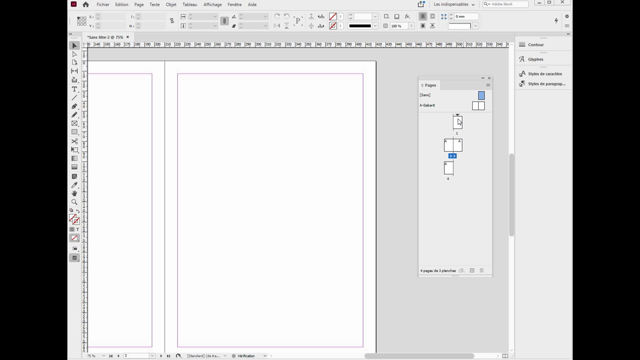The image size is (640, 360).
Task: Select the Pencil tool
Action: point(74,115)
